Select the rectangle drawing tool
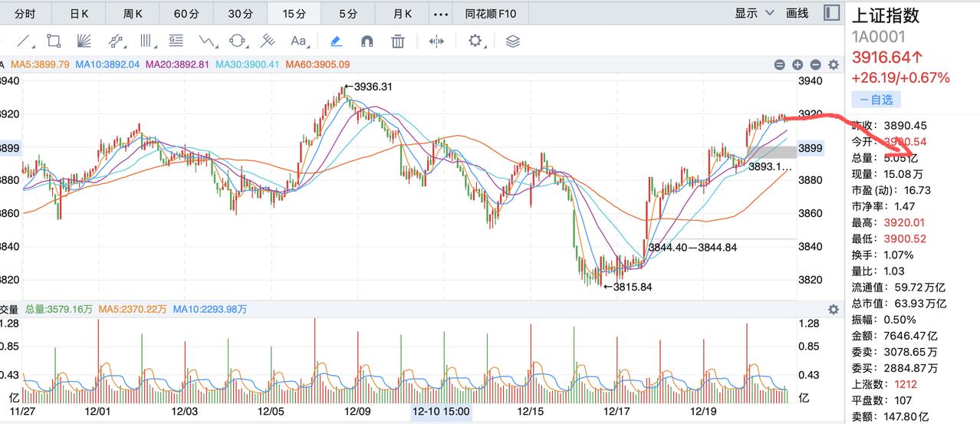The height and width of the screenshot is (424, 980). click(54, 41)
